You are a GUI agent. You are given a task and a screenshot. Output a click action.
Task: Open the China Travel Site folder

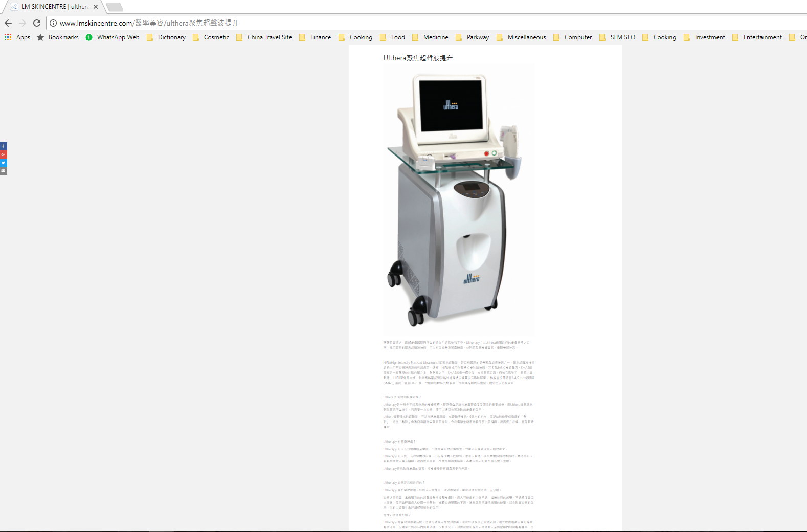[x=264, y=37]
